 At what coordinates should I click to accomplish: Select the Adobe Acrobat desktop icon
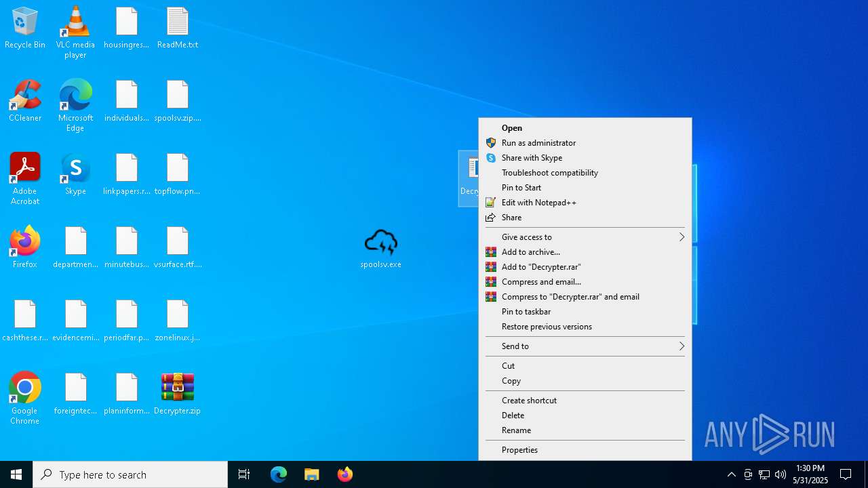tap(25, 179)
